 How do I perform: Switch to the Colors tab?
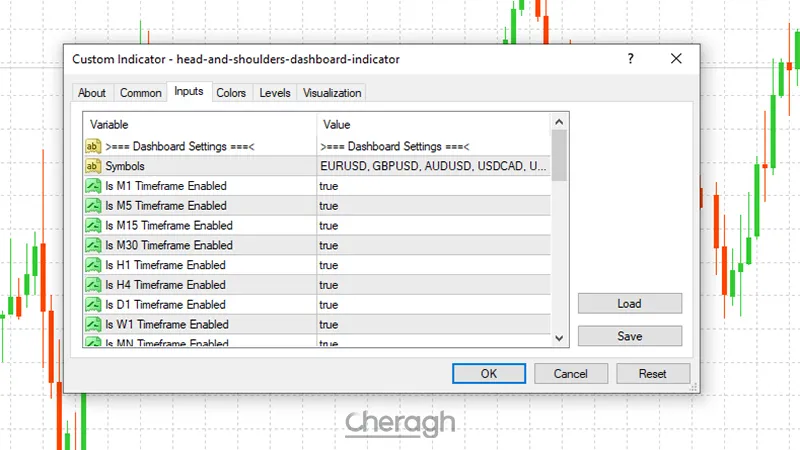[x=231, y=93]
